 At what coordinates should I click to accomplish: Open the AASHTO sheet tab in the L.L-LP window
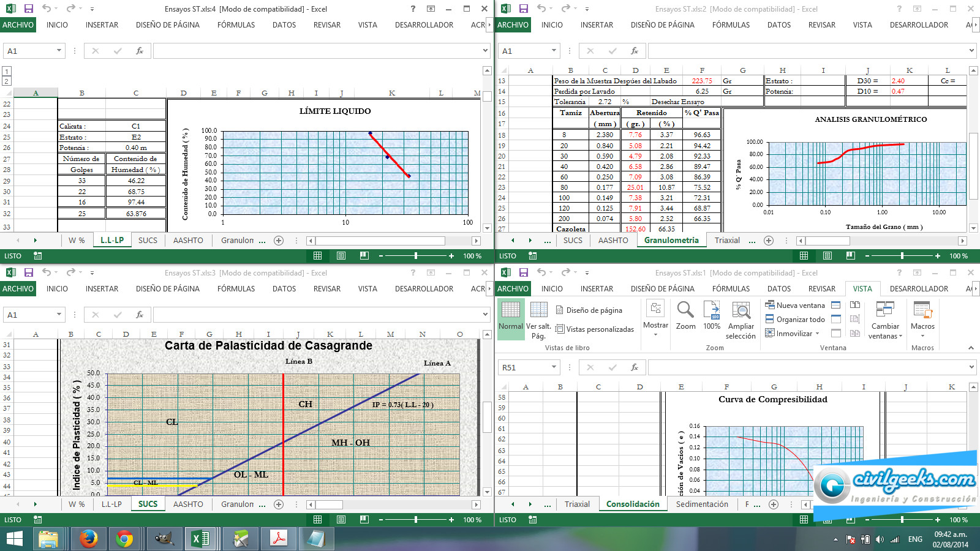(x=188, y=241)
